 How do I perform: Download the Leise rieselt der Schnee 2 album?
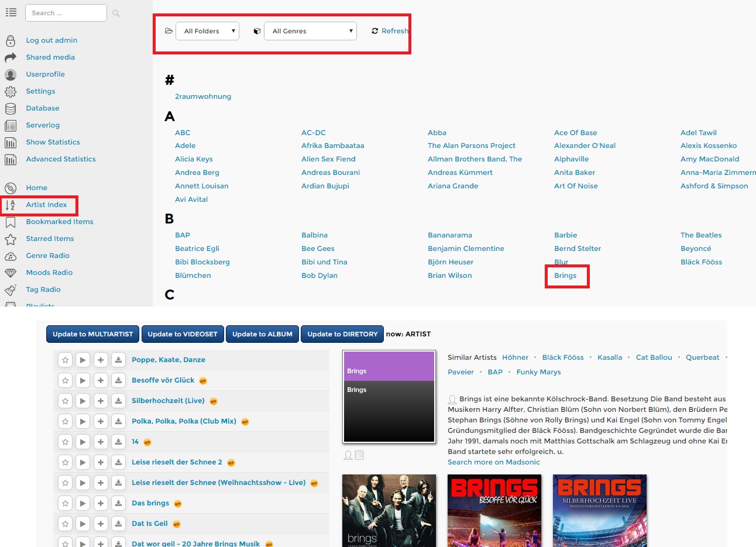118,462
